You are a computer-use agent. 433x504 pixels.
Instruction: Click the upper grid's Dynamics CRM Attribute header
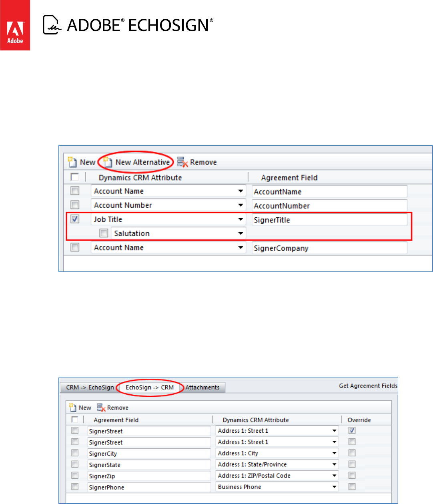[x=140, y=177]
